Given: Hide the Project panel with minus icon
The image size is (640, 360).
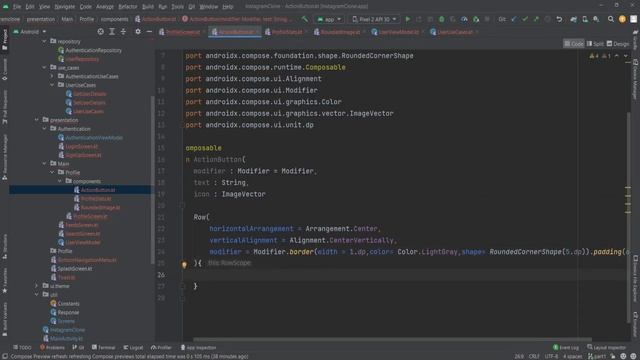Looking at the screenshot, I should point(149,31).
